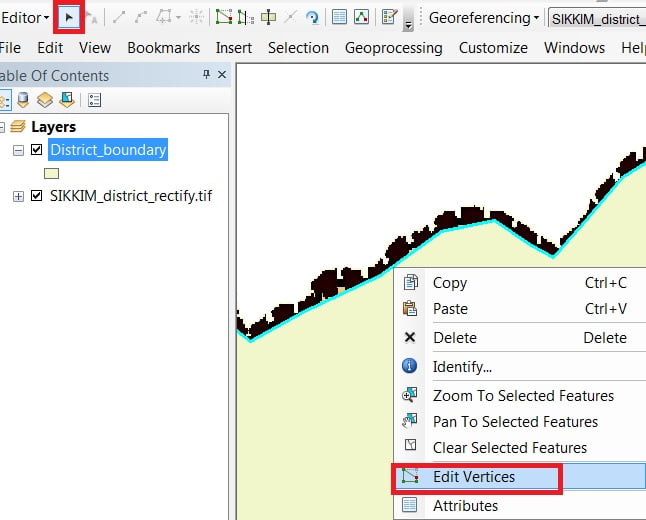This screenshot has width=646, height=520.
Task: Open the Attributes window toolbar icon
Action: 340,17
